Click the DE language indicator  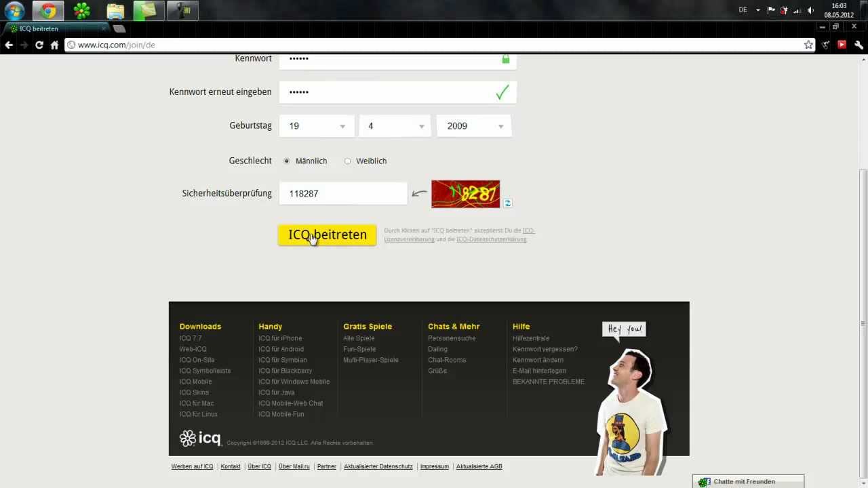tap(743, 10)
